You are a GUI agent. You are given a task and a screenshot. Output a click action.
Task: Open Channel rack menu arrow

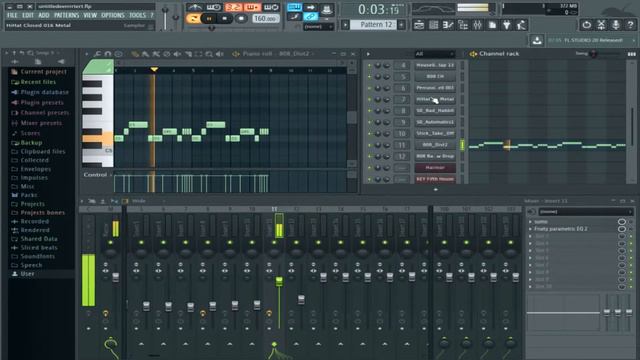click(x=368, y=54)
